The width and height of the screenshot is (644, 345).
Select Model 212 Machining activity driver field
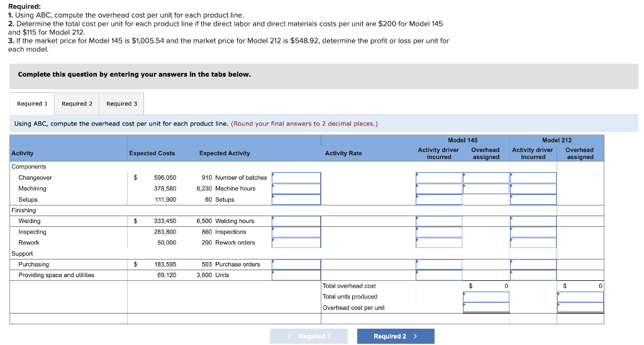(x=533, y=189)
